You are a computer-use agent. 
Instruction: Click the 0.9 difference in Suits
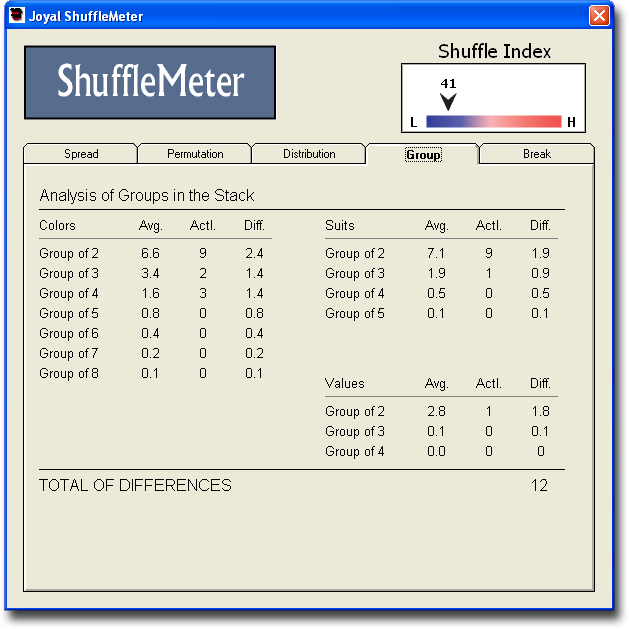click(x=540, y=274)
